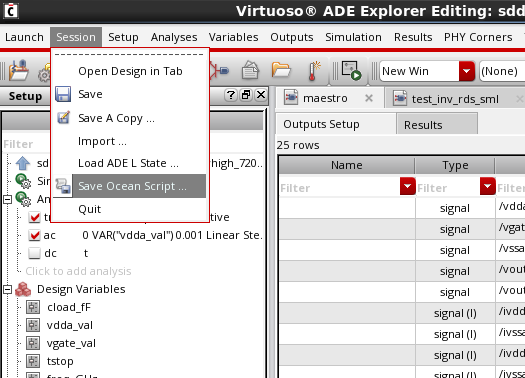This screenshot has height=378, width=525.
Task: Click the floppy disk Save icon
Action: point(63,94)
